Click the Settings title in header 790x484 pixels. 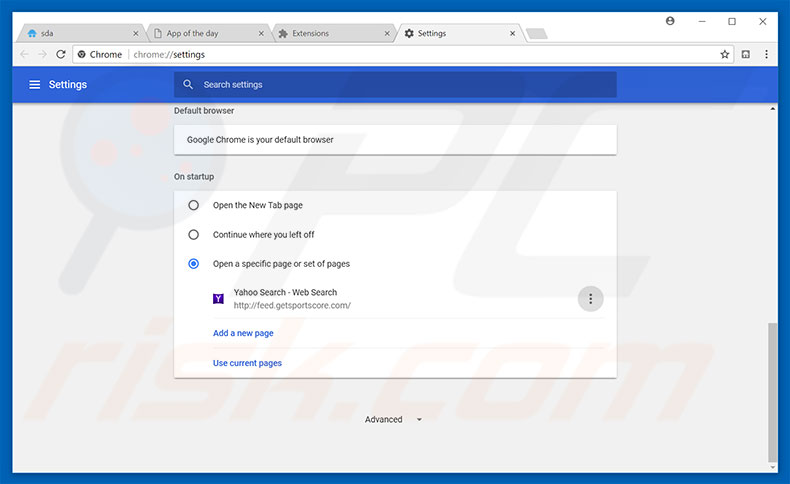(68, 85)
